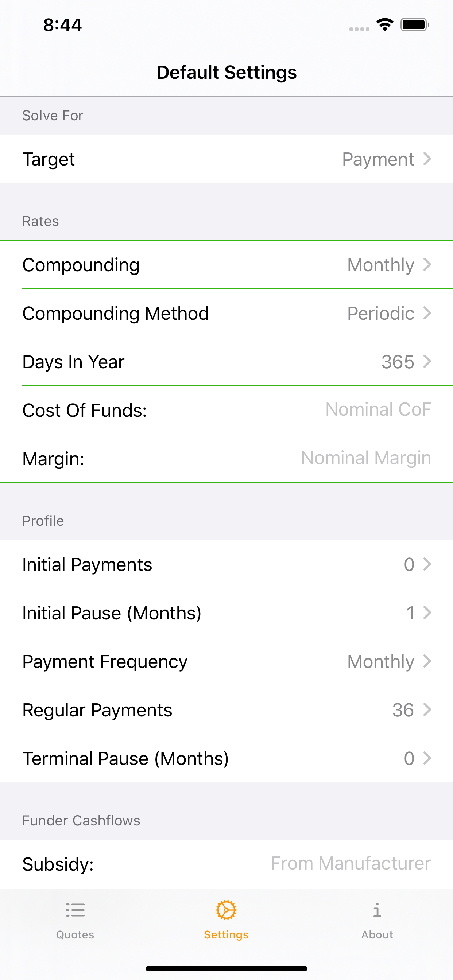The image size is (453, 980).
Task: Enter a Nominal Margin value
Action: (x=365, y=458)
